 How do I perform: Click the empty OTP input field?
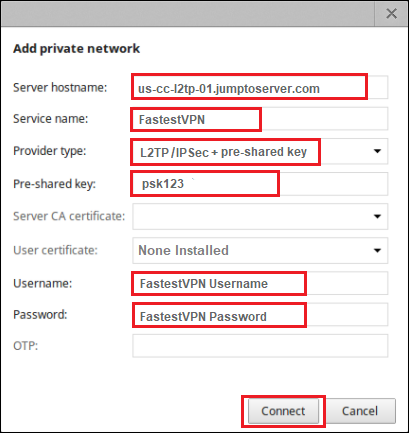(260, 346)
